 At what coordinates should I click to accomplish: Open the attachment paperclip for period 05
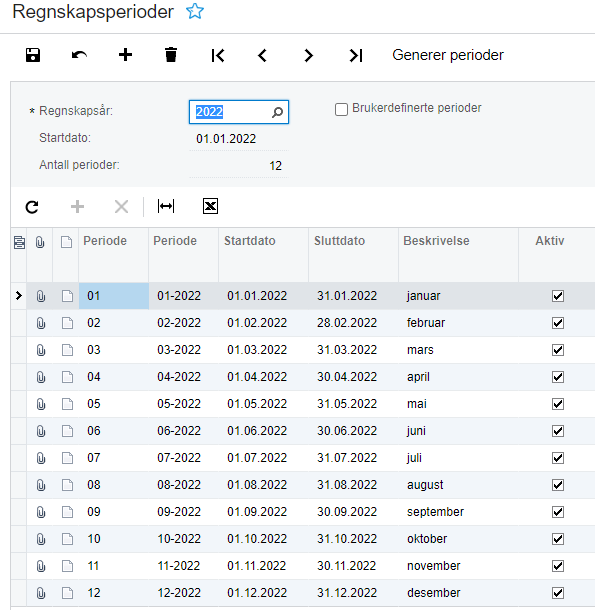pos(40,404)
